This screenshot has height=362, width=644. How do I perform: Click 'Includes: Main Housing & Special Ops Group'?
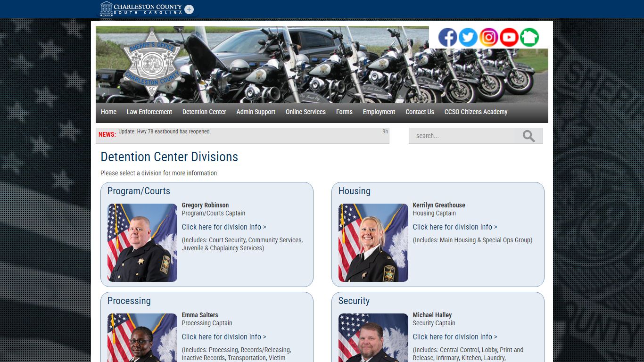[x=472, y=240]
